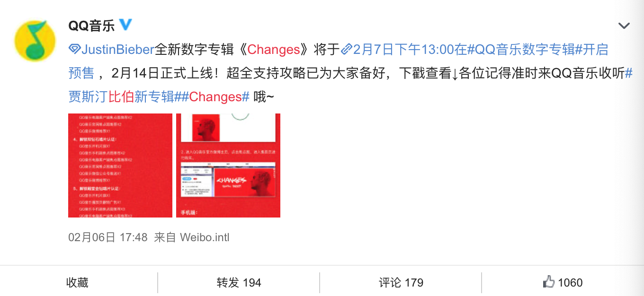This screenshot has width=644, height=296.
Task: Open the post timestamp 02月06日 17:48
Action: [x=108, y=237]
